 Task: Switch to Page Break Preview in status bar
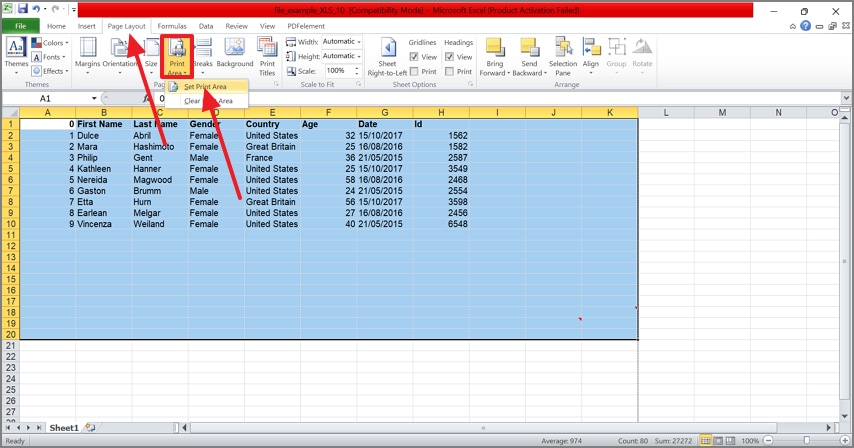730,440
